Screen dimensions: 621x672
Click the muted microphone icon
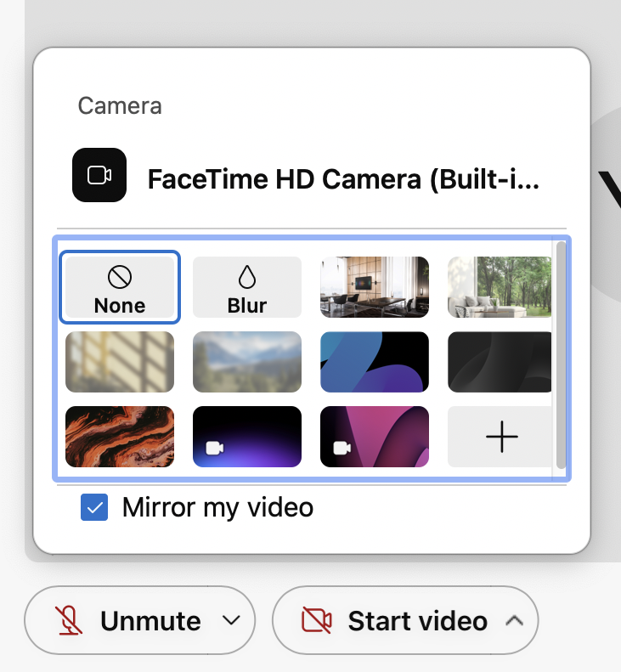70,621
